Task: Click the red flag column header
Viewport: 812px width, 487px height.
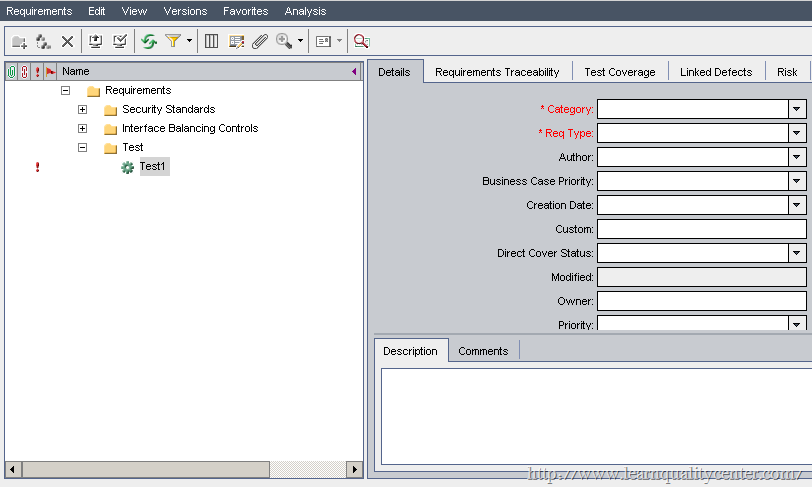Action: click(x=50, y=71)
